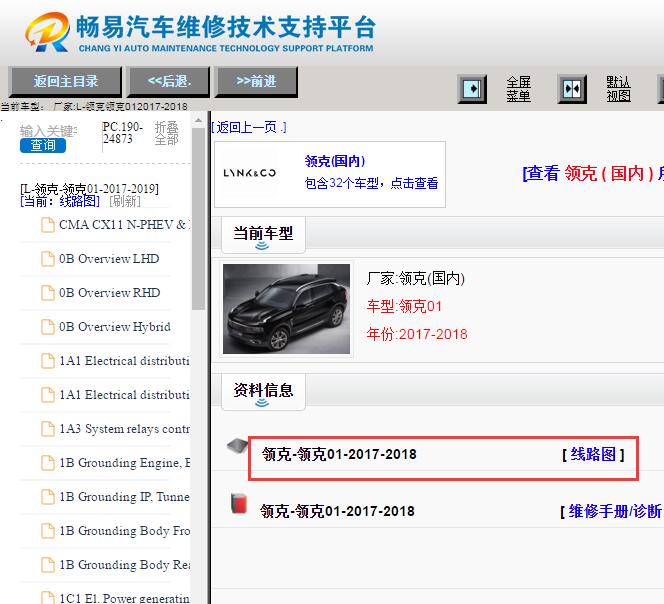Image resolution: width=664 pixels, height=604 pixels.
Task: Click [L-领克-领克01-2017-2019] heading text
Action: 89,188
